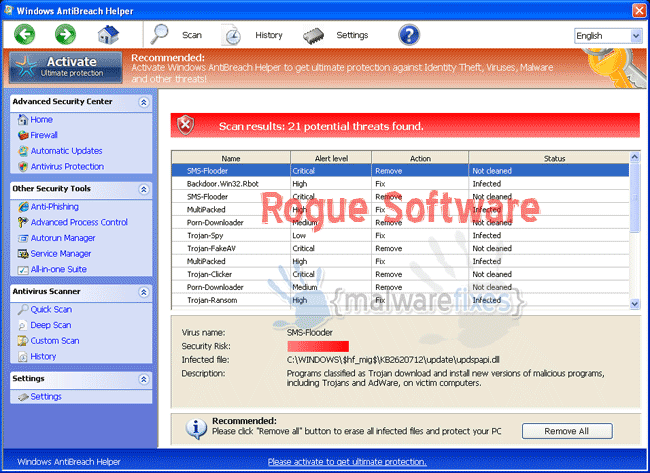650x473 pixels.
Task: Open the English language dropdown
Action: (x=608, y=36)
